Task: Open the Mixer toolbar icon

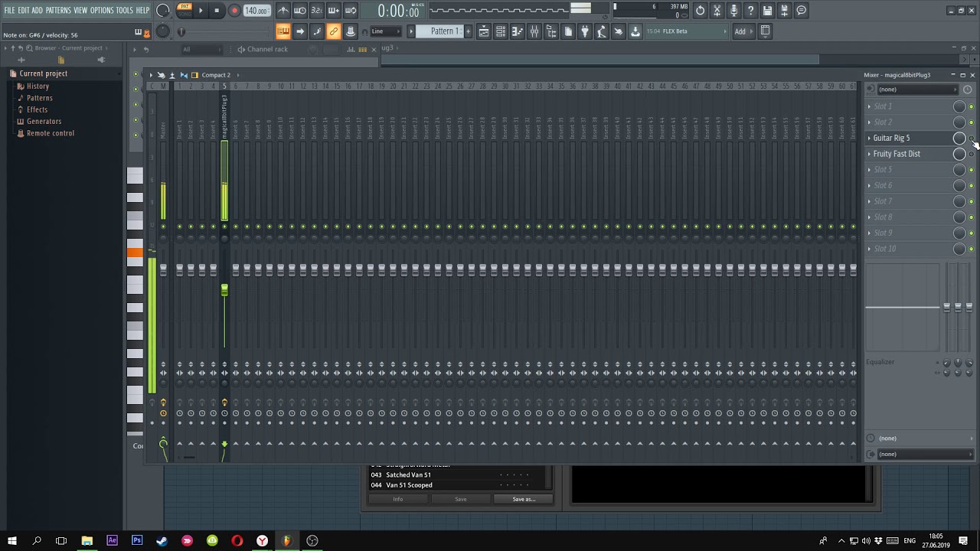Action: [x=534, y=31]
